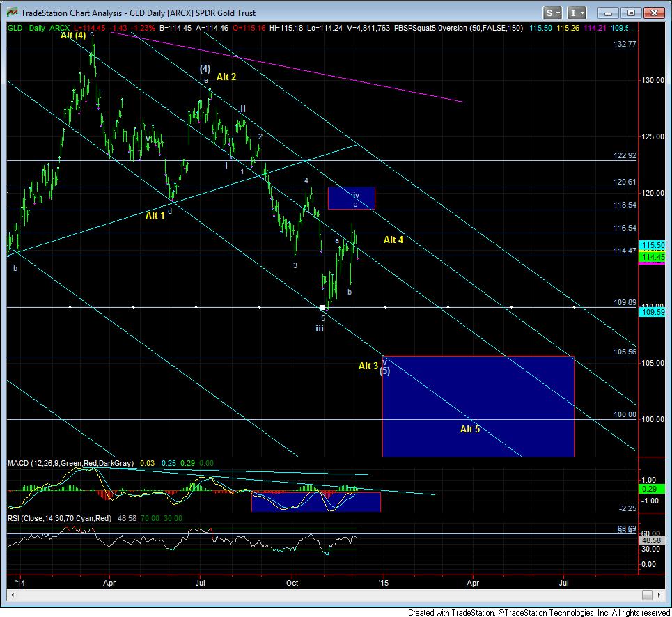
Task: Click the white square marker at wave 5
Action: 322,308
